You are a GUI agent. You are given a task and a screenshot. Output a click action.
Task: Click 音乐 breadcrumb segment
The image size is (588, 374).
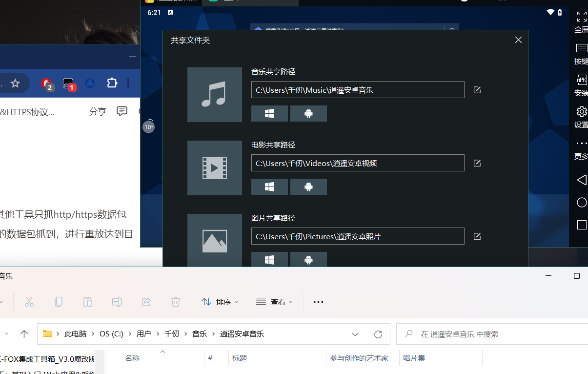click(x=199, y=334)
